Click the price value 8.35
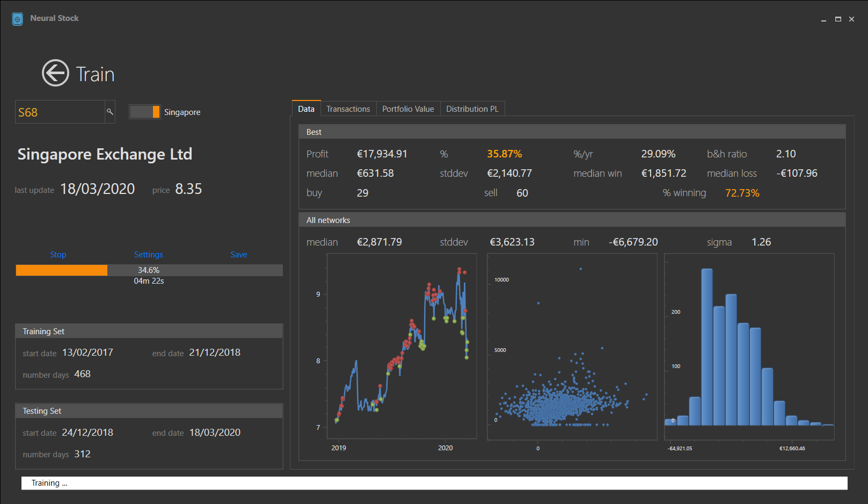The image size is (868, 504). (x=188, y=189)
